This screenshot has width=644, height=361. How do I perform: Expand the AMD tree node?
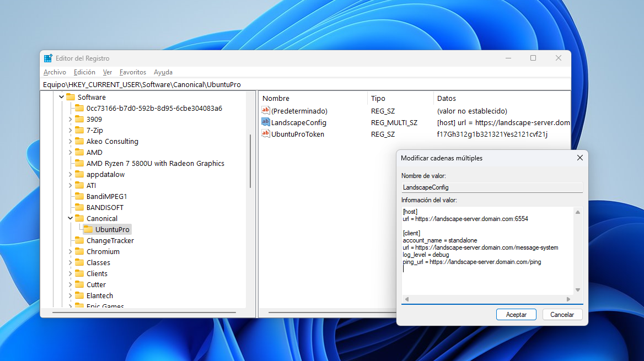tap(69, 152)
